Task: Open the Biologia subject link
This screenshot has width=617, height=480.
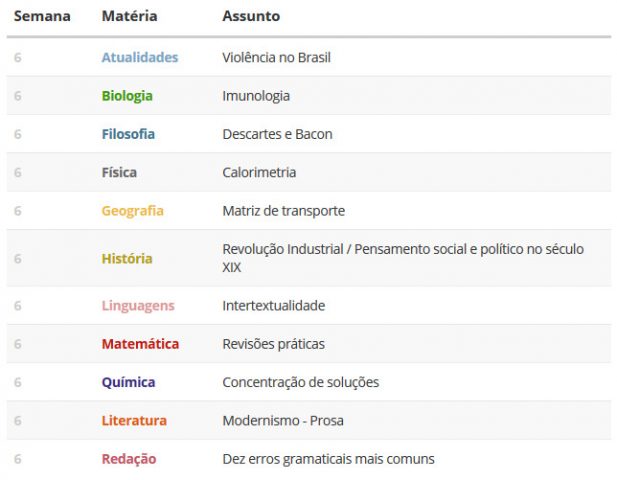Action: (x=127, y=96)
